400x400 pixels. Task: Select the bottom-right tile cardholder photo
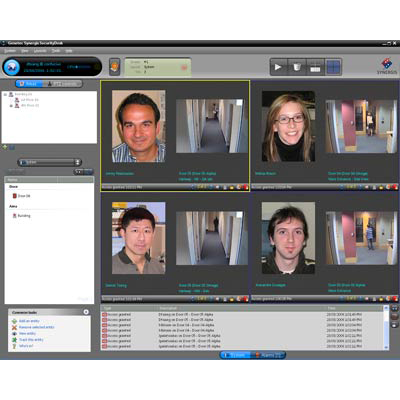pyautogui.click(x=288, y=238)
